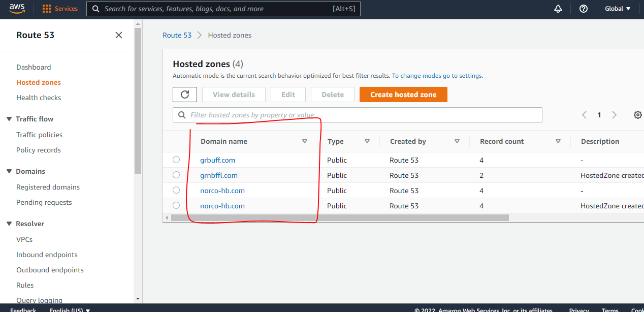Collapse the Resolver section

point(9,224)
